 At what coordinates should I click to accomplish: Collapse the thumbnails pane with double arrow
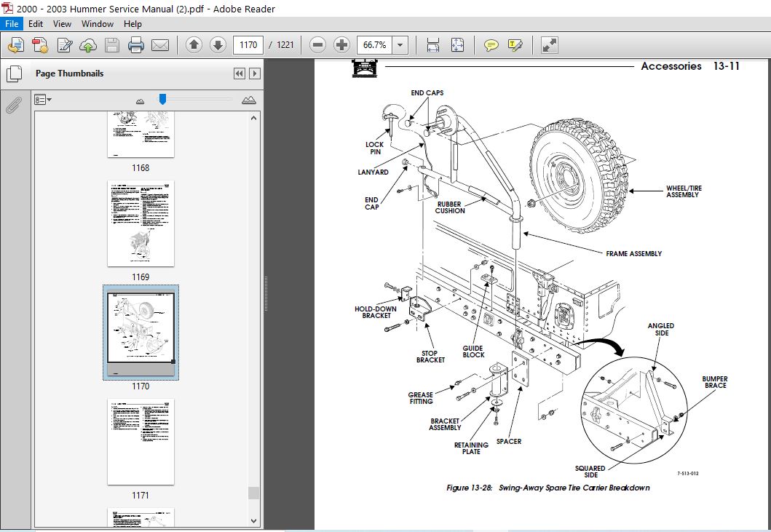(239, 74)
